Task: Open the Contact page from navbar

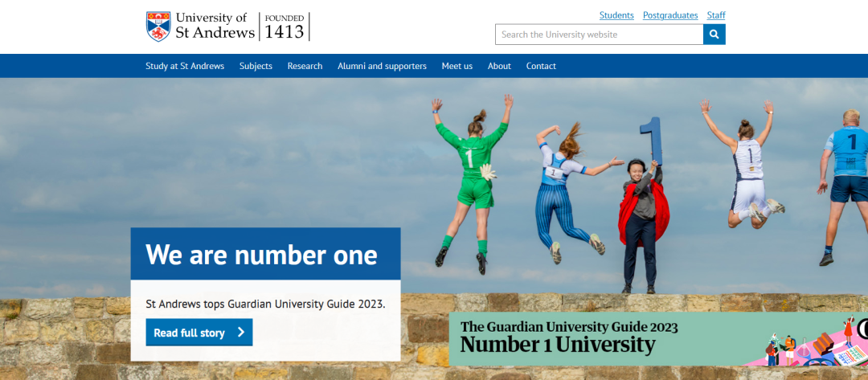Action: tap(541, 66)
